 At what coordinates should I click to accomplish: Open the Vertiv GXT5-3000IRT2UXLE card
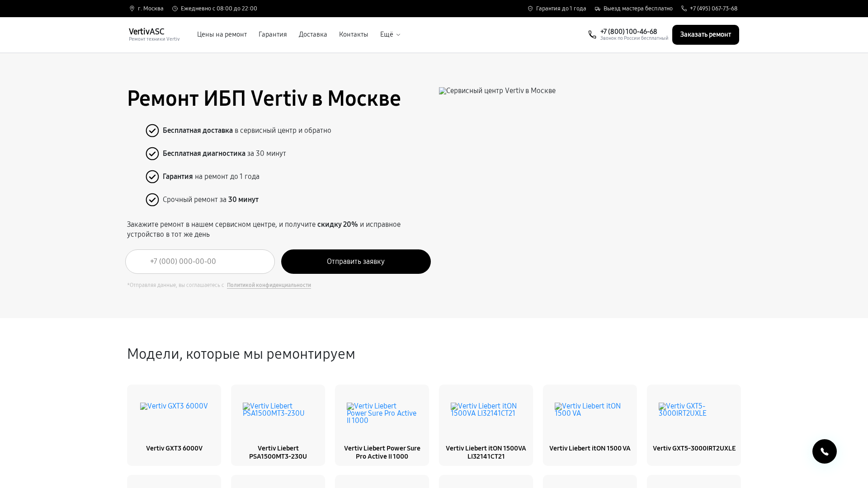(694, 425)
